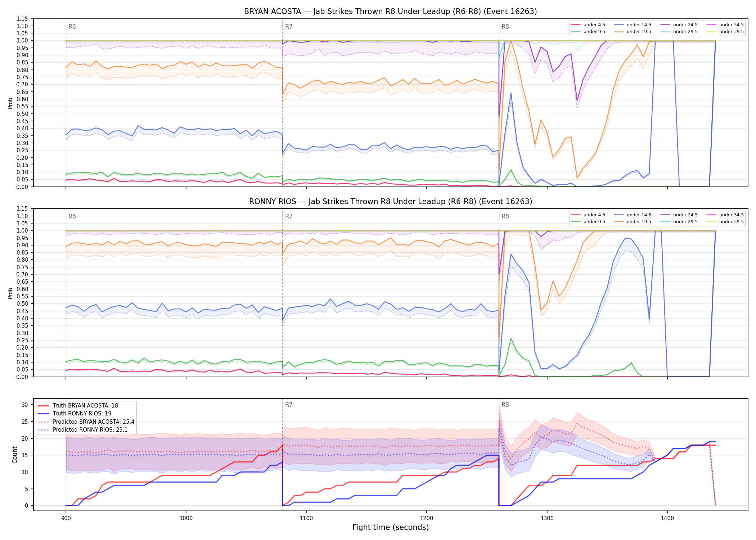Viewport: 756px width, 540px height.
Task: Click the 1.15 tick on Ronny Rios Prob axis
Action: pyautogui.click(x=22, y=209)
